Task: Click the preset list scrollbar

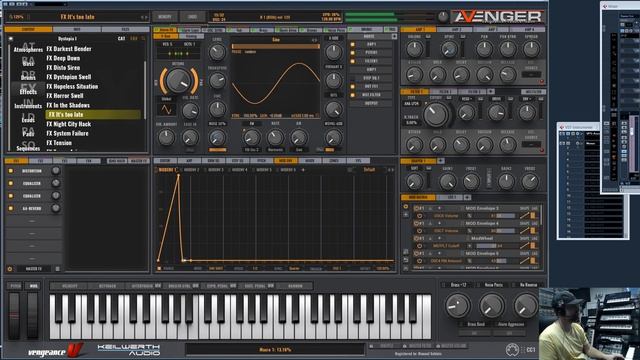Action: tap(145, 90)
